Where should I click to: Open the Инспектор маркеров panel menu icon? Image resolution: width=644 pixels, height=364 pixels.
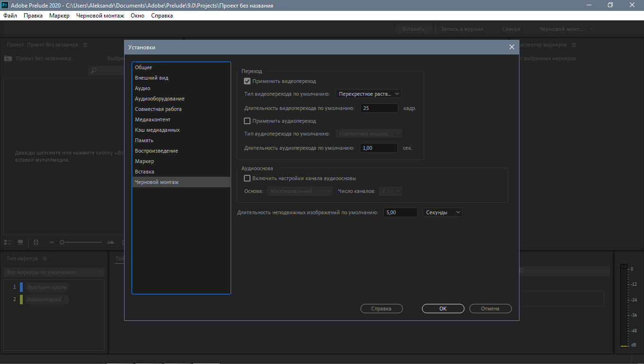coord(573,45)
